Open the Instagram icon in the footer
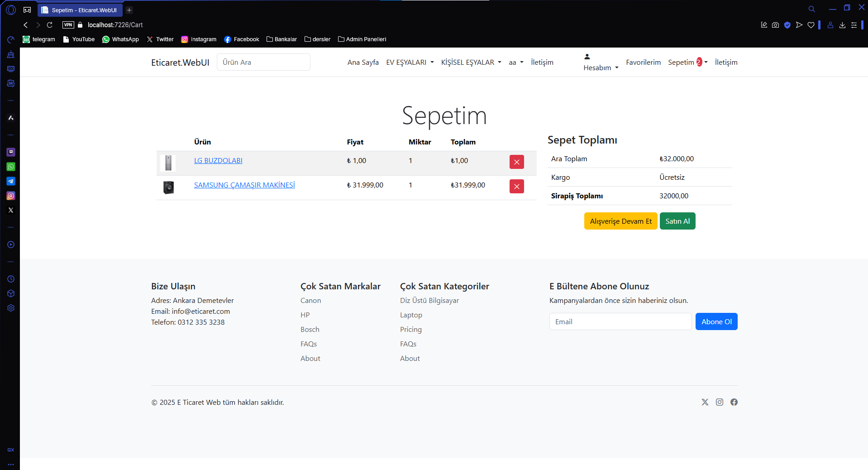 pos(719,402)
